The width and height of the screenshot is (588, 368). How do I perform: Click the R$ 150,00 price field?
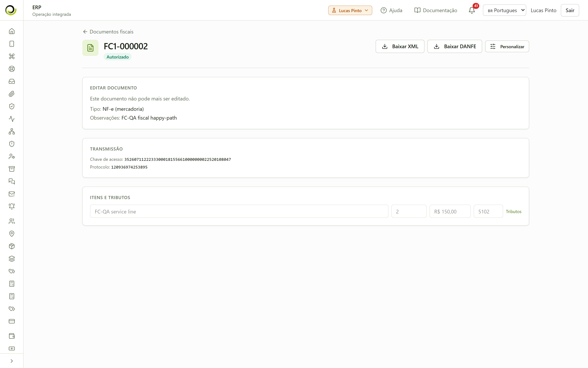coord(450,211)
